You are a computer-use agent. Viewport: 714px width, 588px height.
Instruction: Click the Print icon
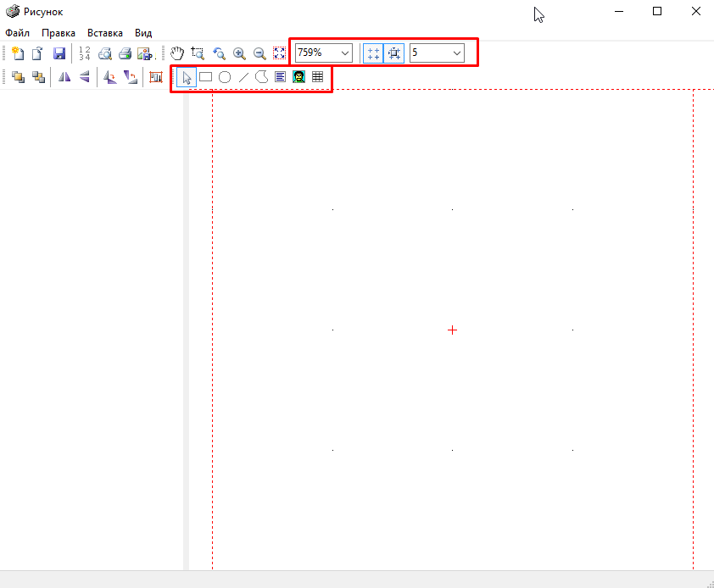coord(126,53)
